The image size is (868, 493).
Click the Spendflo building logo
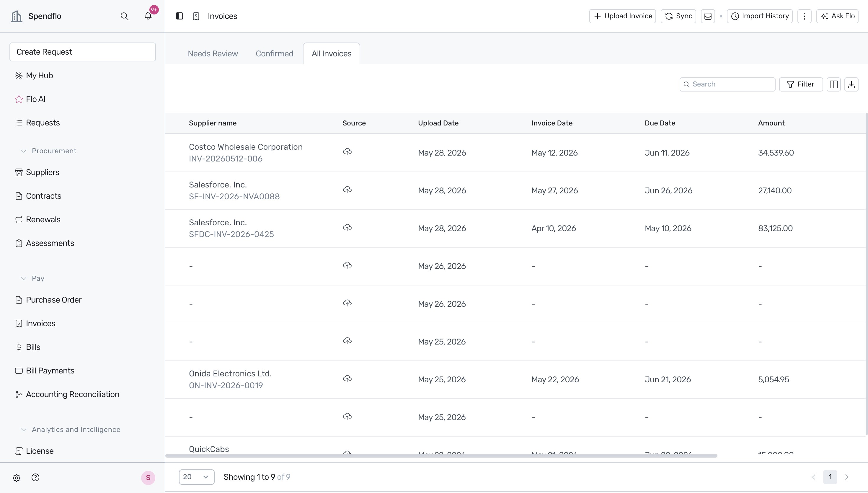16,16
